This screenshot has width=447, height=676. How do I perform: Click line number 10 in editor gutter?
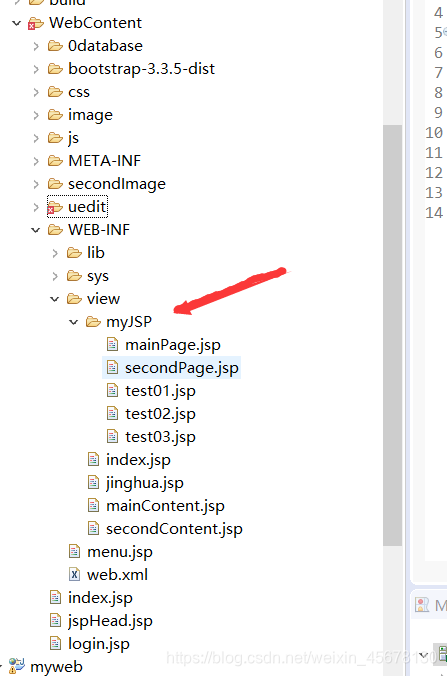[x=434, y=132]
